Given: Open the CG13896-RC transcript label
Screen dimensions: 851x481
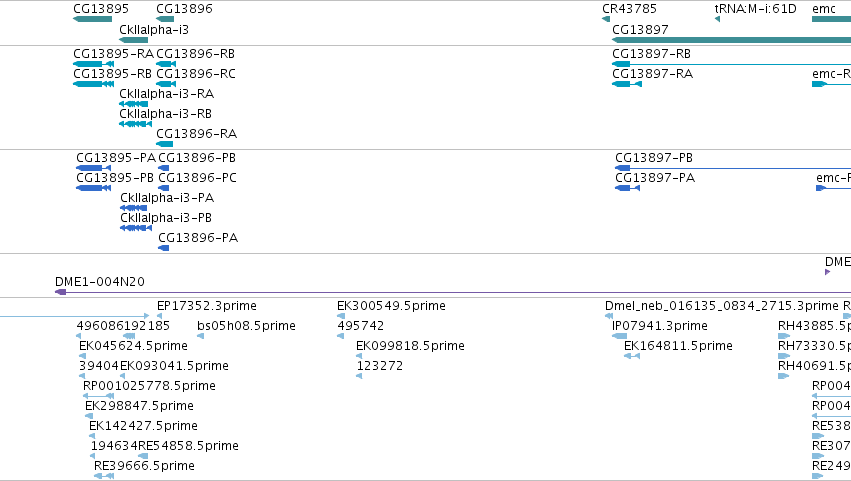Looking at the screenshot, I should [196, 74].
